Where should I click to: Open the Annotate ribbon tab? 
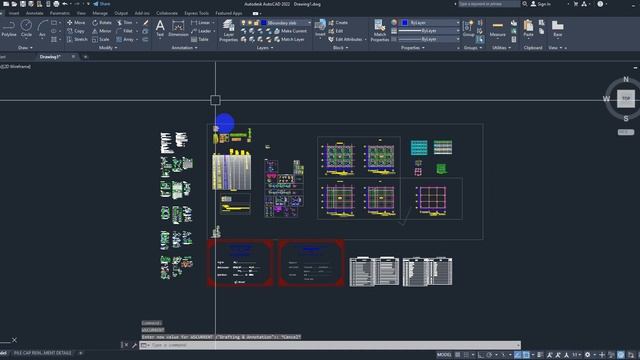click(35, 13)
